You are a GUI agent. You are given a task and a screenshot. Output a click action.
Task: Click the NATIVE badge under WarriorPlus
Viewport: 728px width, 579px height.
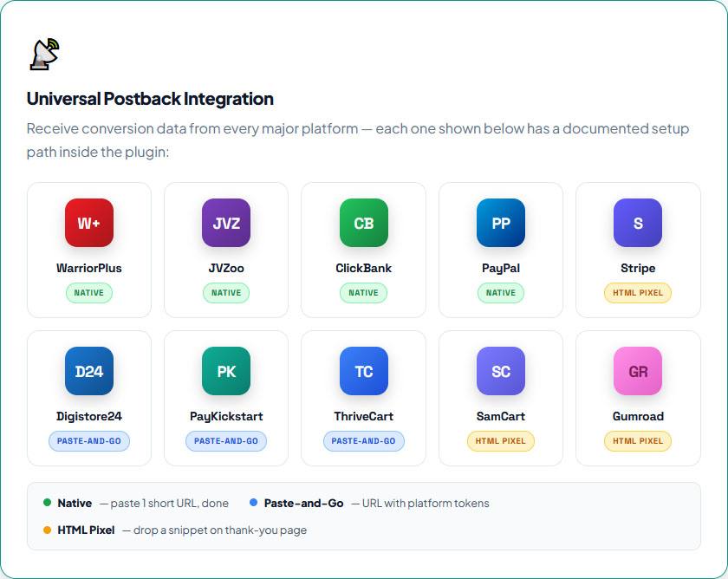point(89,293)
